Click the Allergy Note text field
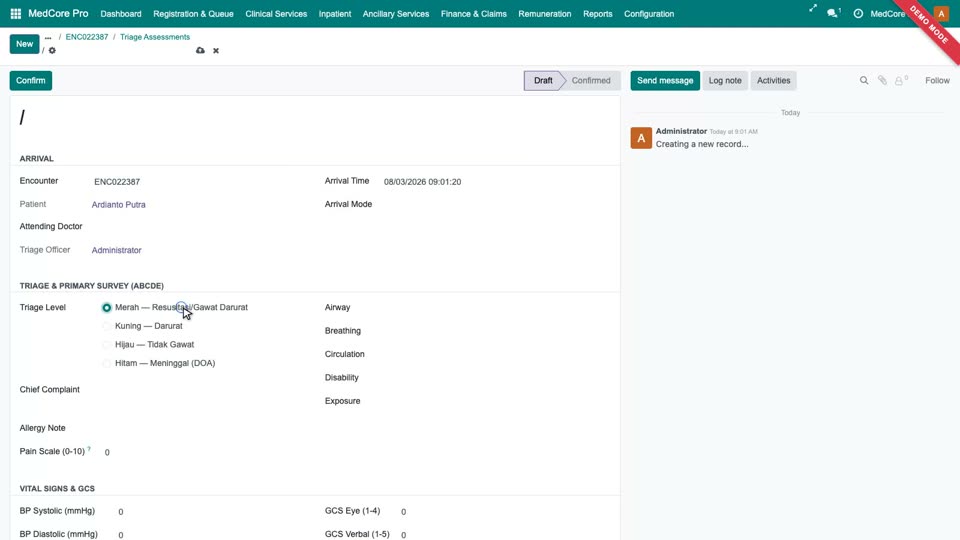 [x=202, y=428]
